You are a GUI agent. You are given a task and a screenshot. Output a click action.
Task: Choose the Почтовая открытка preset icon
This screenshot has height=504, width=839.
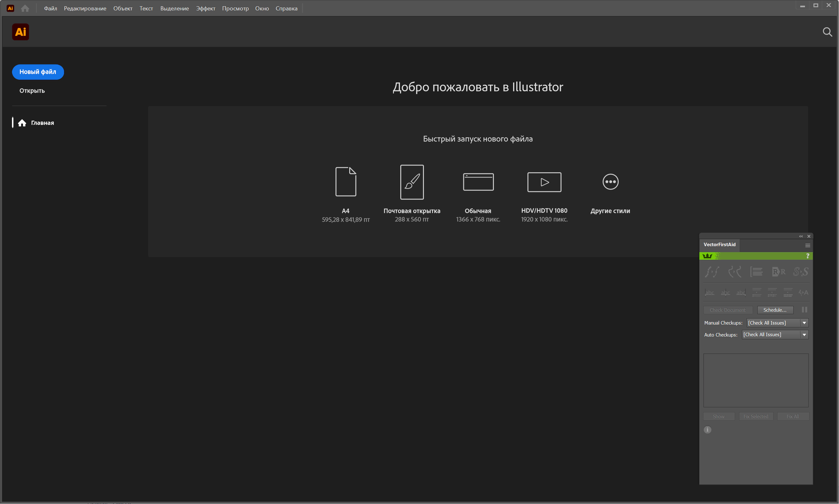click(412, 182)
